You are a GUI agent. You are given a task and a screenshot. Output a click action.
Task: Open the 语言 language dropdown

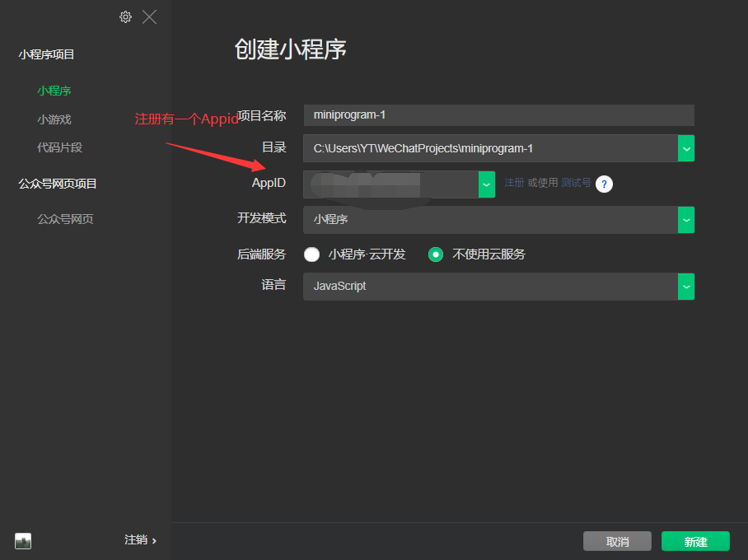tap(687, 287)
